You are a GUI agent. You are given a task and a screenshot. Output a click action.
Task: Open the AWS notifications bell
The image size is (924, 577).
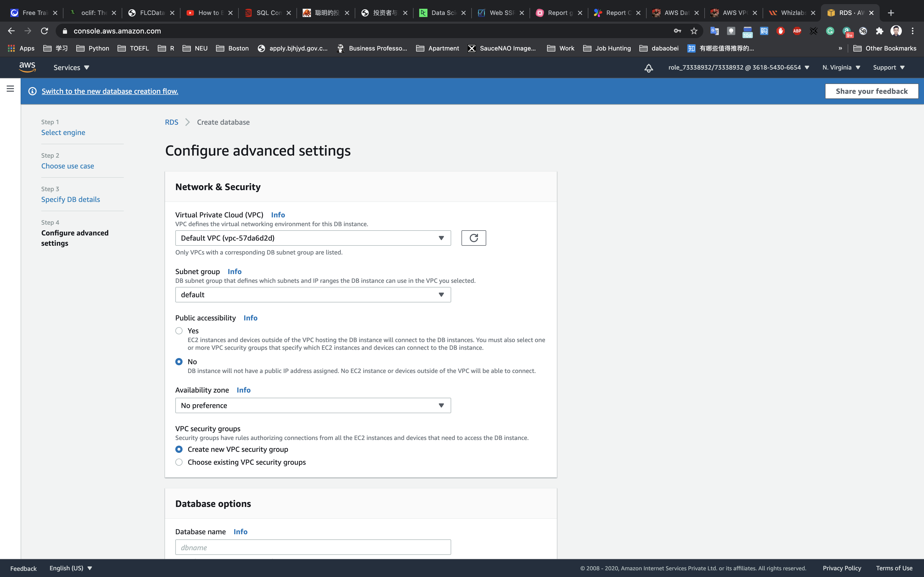648,68
